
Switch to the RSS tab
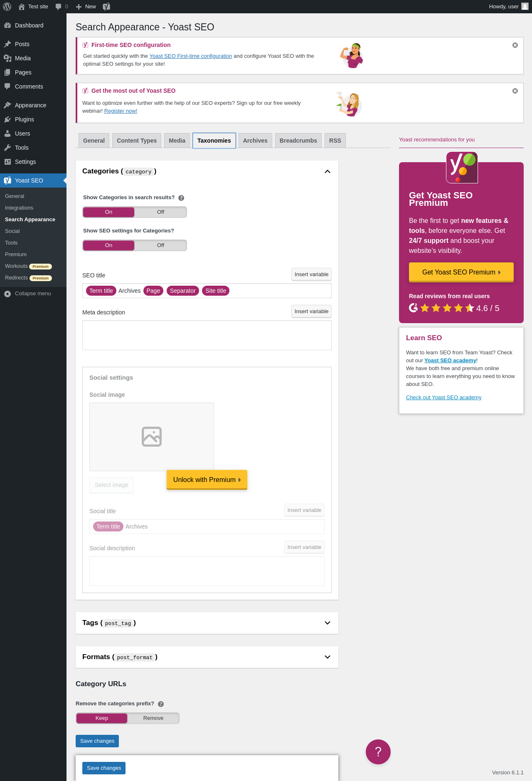(335, 141)
